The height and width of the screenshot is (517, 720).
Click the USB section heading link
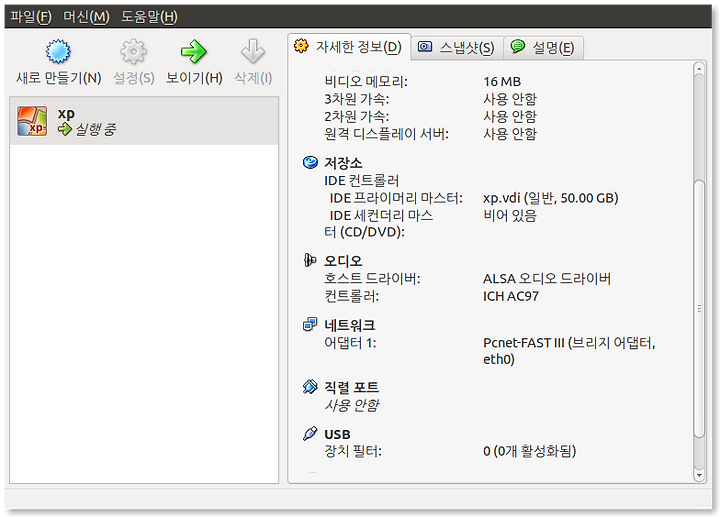(337, 434)
